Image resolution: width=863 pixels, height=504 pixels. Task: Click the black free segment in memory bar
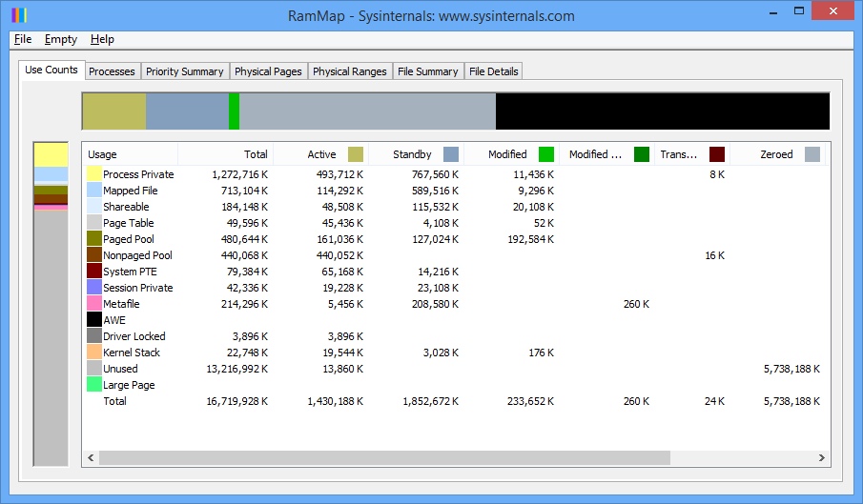click(x=663, y=111)
